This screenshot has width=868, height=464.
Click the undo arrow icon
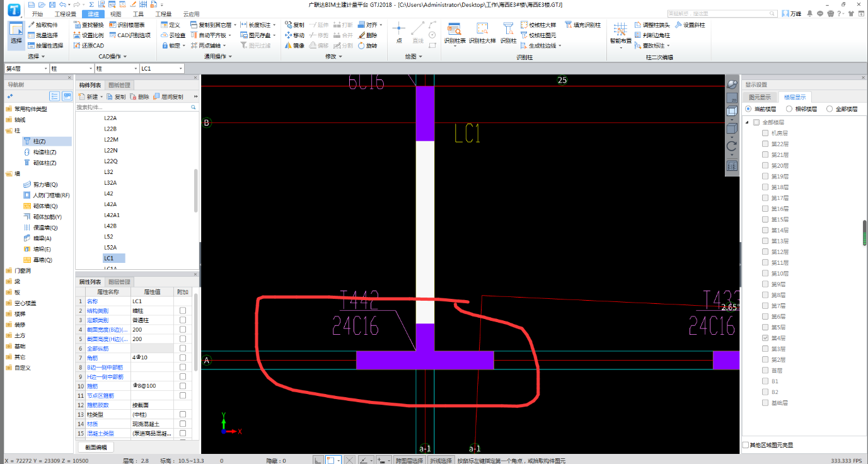tap(62, 4)
